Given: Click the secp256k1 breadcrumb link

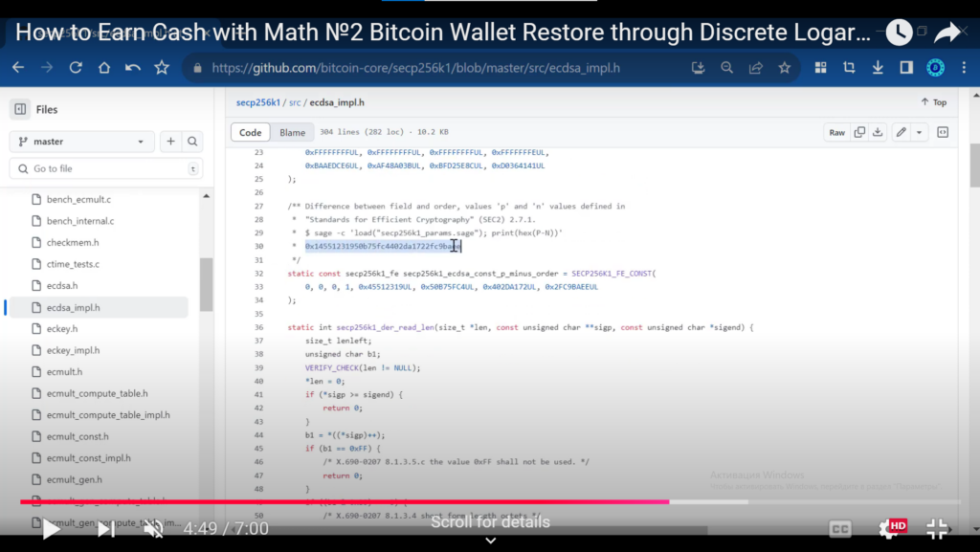Looking at the screenshot, I should point(258,102).
